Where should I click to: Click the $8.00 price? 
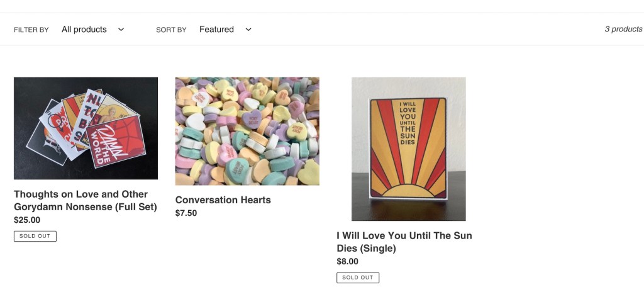(348, 262)
